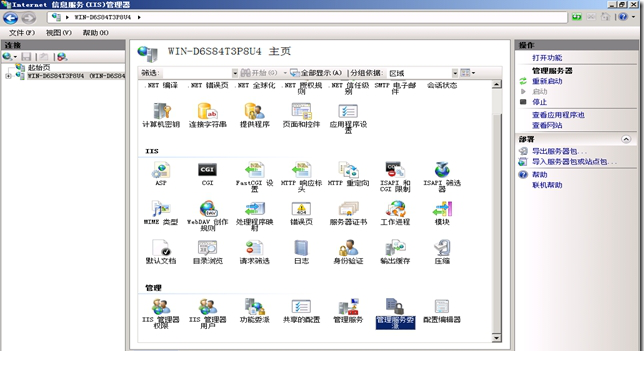Screen dimensions: 644x365
Task: Open the help question-mark icon in top toolbar
Action: 623,17
